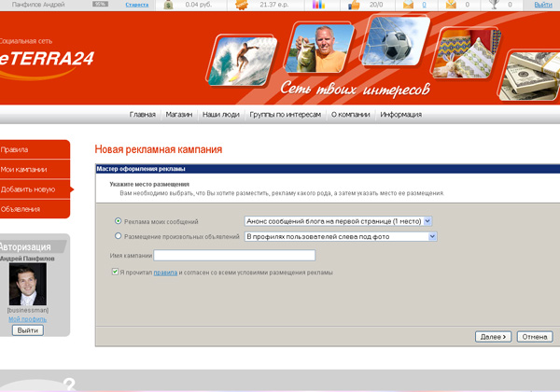The image size is (560, 392).
Task: Open Мои кампании in the sidebar
Action: pyautogui.click(x=35, y=169)
